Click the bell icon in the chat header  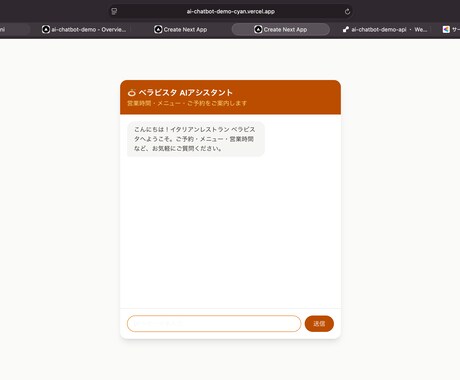(132, 93)
